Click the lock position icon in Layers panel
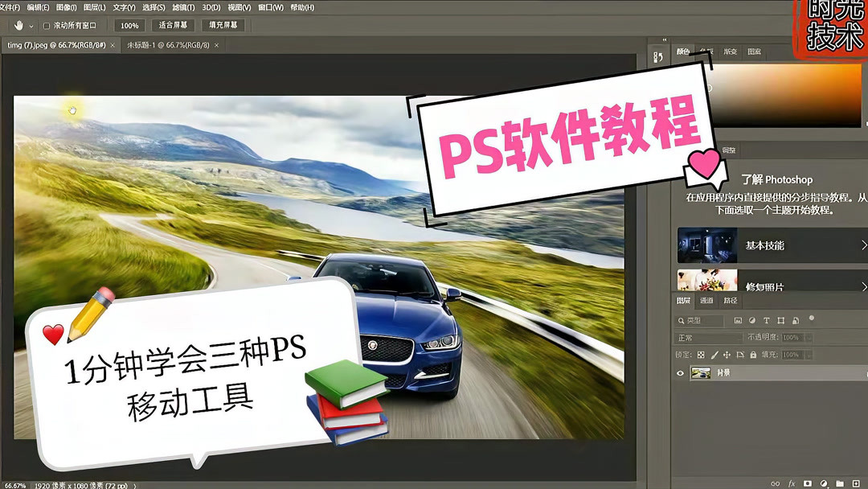The width and height of the screenshot is (868, 489). tap(727, 354)
